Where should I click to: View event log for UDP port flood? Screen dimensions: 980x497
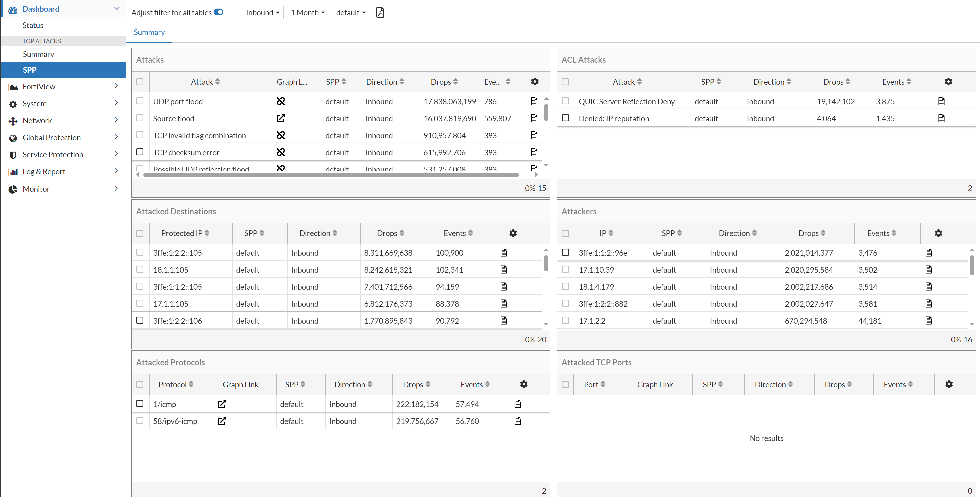(x=534, y=101)
